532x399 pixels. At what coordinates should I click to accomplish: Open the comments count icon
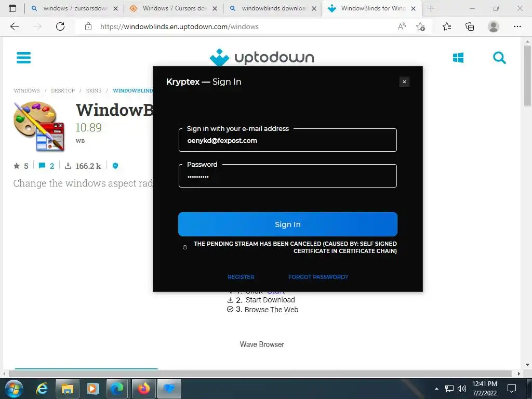point(42,166)
